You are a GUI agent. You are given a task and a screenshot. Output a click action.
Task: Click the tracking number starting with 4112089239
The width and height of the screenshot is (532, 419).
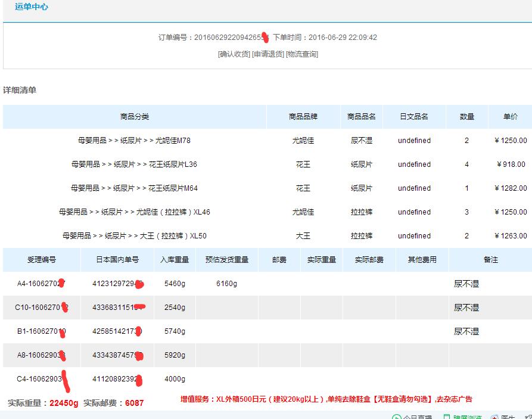tap(117, 379)
